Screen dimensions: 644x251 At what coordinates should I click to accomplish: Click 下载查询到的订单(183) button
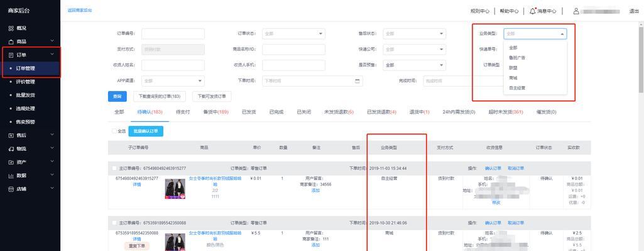click(x=160, y=97)
